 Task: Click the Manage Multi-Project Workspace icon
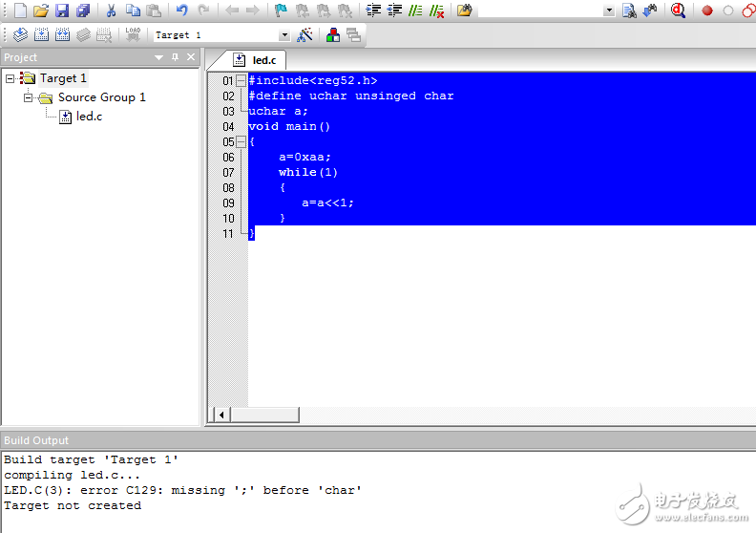point(354,34)
